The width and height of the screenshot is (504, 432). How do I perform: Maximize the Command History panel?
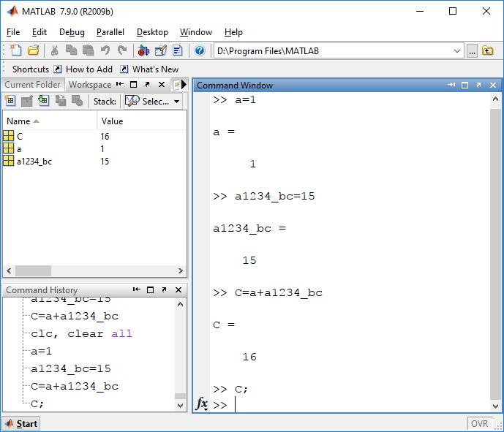click(150, 289)
